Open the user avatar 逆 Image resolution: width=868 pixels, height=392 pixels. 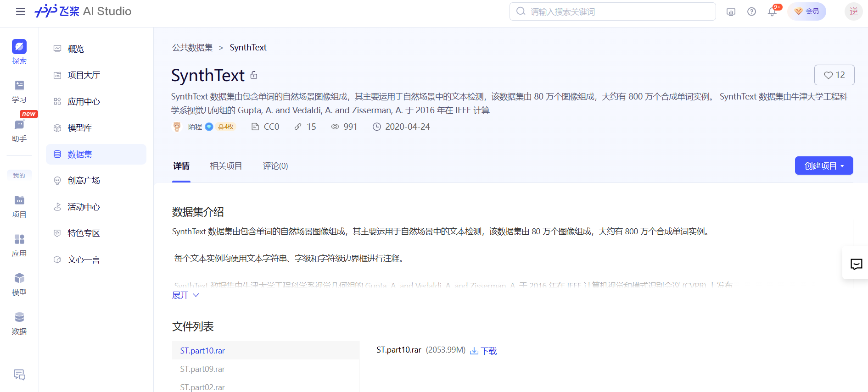pyautogui.click(x=854, y=11)
